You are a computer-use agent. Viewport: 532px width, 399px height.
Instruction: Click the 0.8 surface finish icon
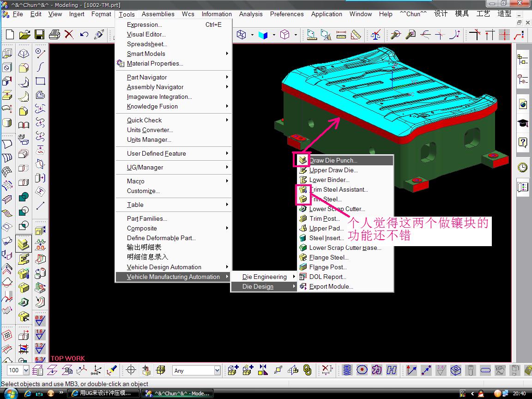tap(40, 320)
